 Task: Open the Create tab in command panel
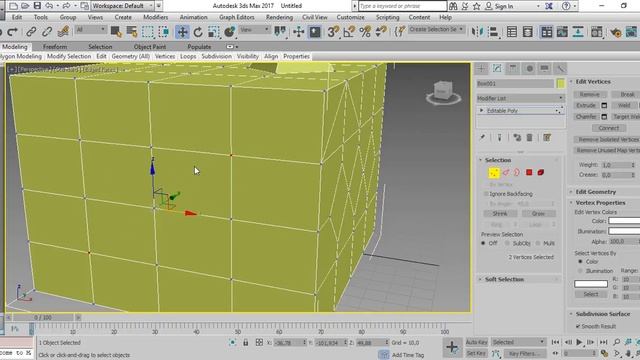pyautogui.click(x=481, y=68)
